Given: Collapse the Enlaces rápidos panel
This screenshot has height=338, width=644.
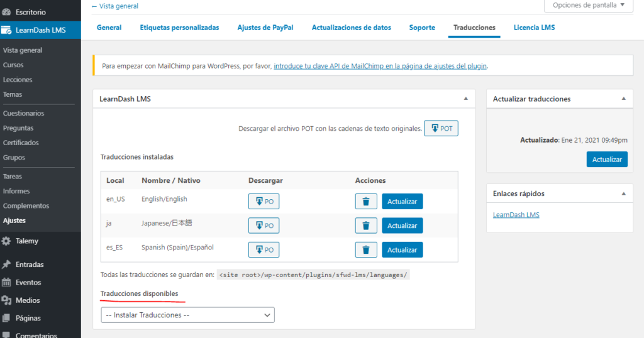Looking at the screenshot, I should 623,194.
